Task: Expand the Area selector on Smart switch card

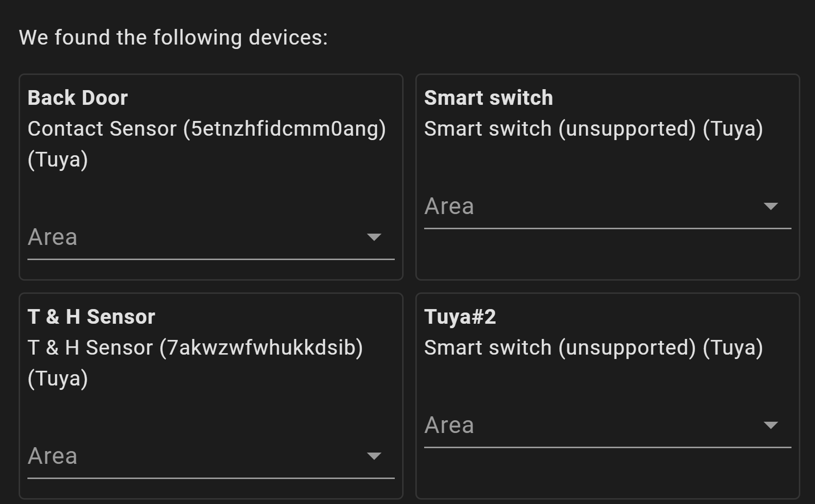Action: coord(607,206)
